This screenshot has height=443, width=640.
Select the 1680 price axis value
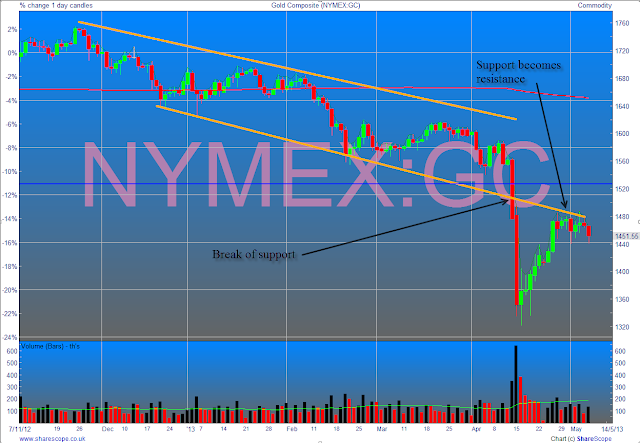pos(622,79)
